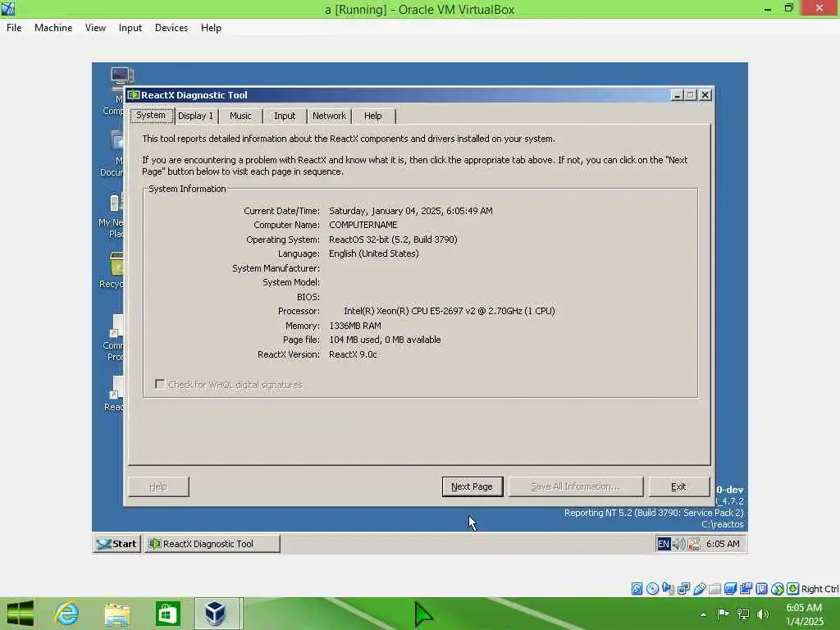Click the audio icon left of the USB icon

668,589
